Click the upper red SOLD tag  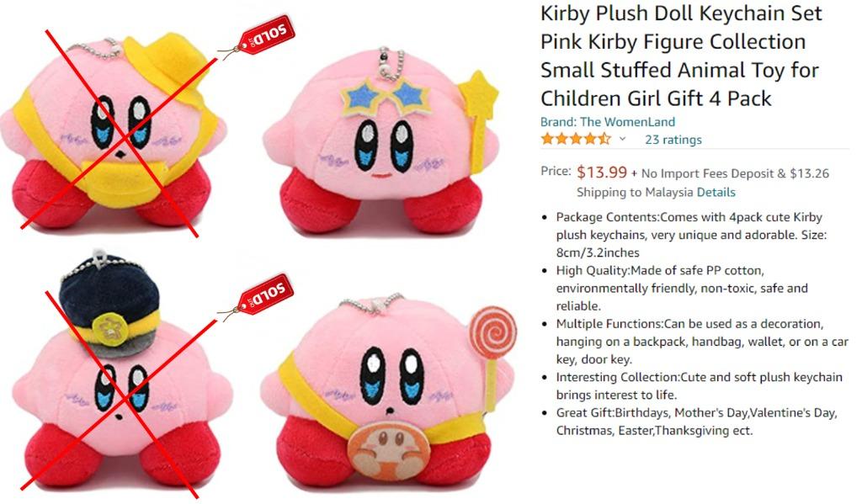pyautogui.click(x=265, y=35)
